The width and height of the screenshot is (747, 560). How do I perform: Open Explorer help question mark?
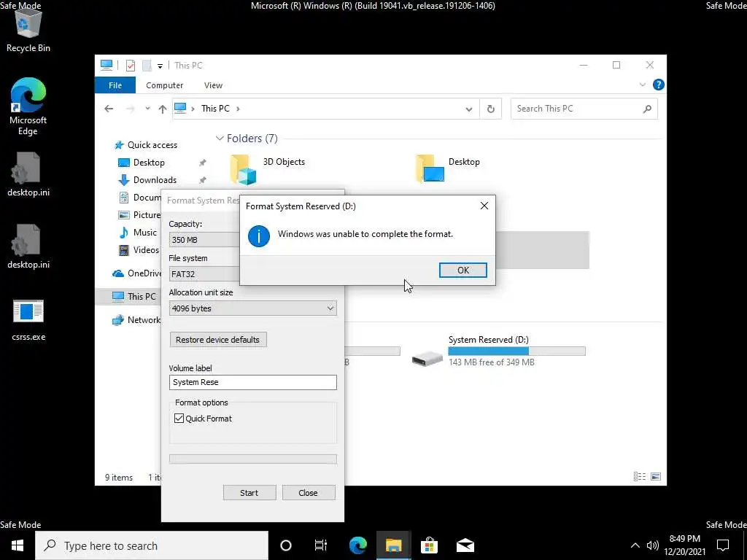coord(659,85)
